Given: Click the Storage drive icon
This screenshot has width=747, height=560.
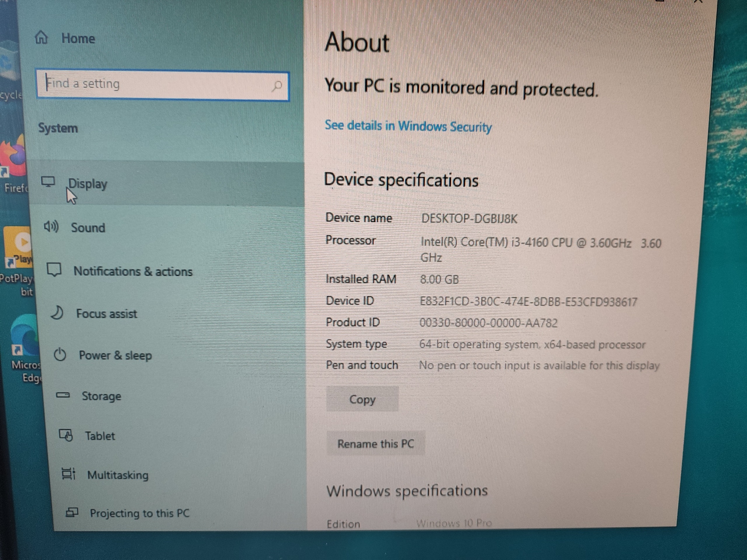Looking at the screenshot, I should pos(63,395).
